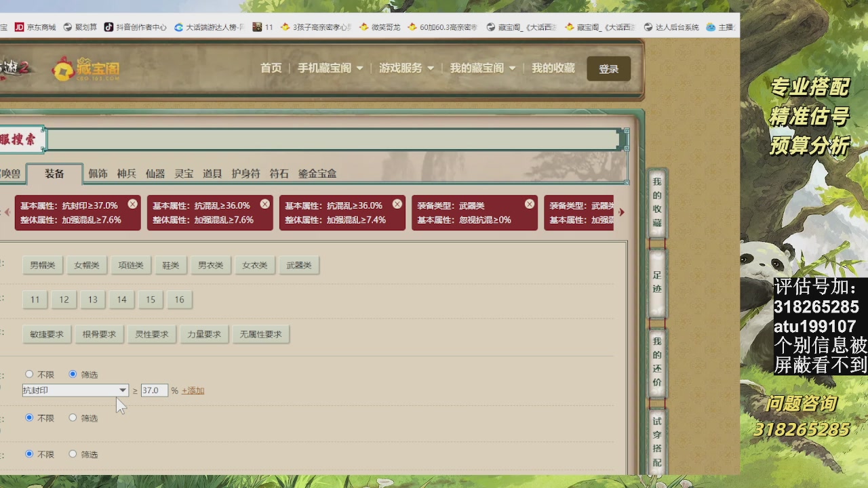The height and width of the screenshot is (488, 868).
Task: Open 我的收藏 in the top navigation
Action: [553, 68]
